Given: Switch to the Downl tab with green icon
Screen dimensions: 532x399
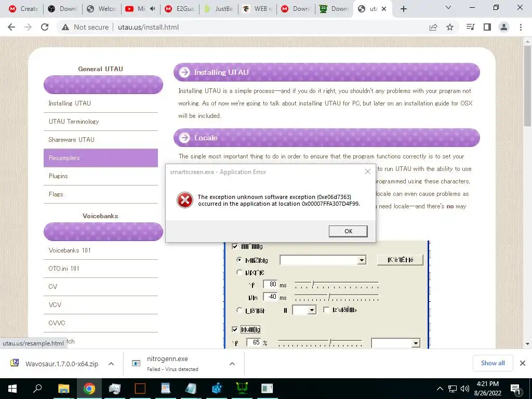Looking at the screenshot, I should click(x=335, y=9).
